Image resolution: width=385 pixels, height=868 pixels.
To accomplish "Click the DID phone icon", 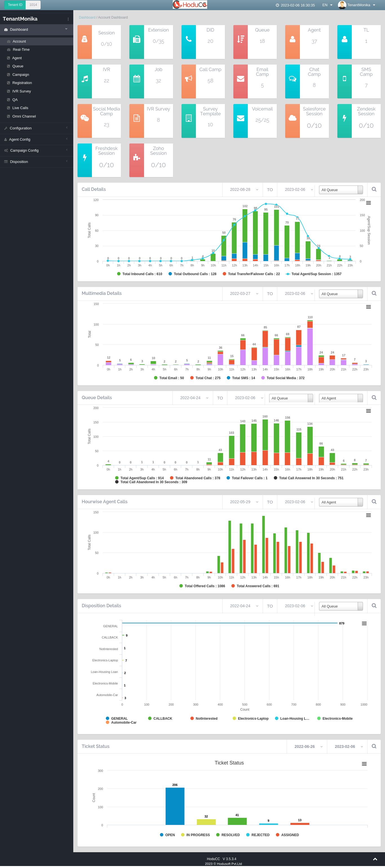I will 189,39.
